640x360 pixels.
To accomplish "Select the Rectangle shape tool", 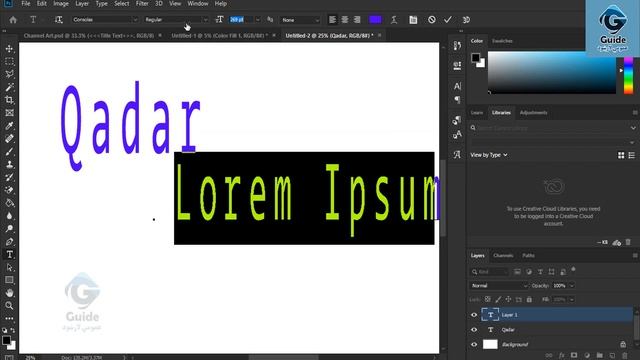I will [9, 280].
